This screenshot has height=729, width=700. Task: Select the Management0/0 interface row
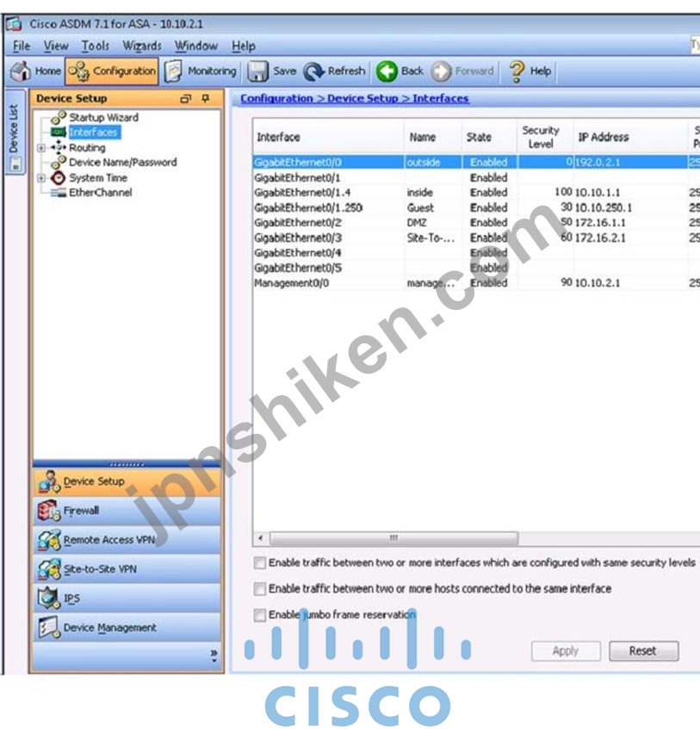coord(476,282)
